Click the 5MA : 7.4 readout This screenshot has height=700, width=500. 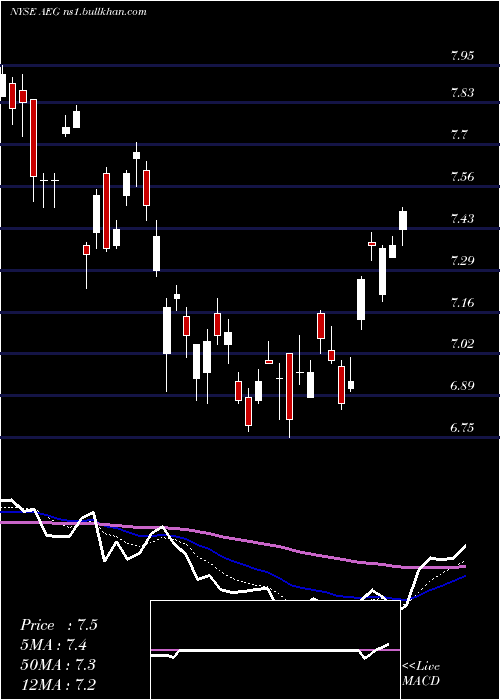(54, 645)
